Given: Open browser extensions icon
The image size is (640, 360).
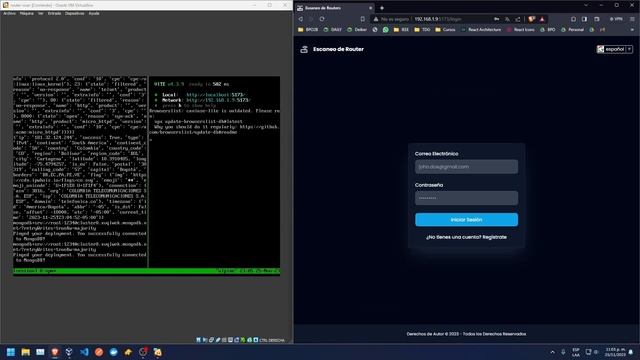Looking at the screenshot, I should click(573, 19).
